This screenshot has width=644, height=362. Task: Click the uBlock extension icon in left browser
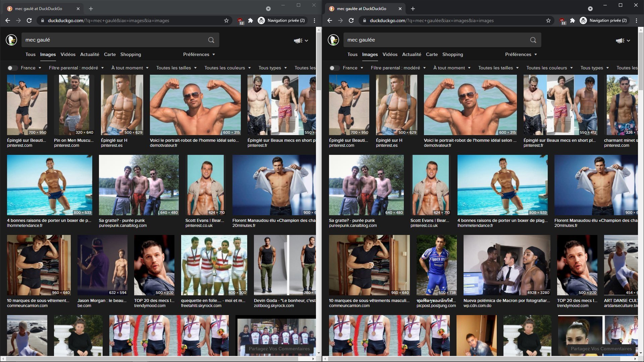click(x=240, y=21)
